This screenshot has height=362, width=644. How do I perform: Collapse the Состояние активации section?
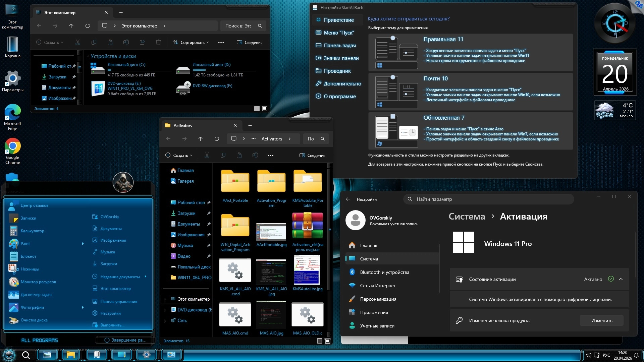621,279
